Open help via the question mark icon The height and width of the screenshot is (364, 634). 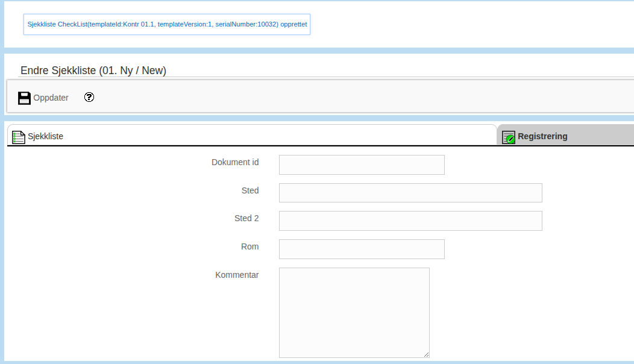pyautogui.click(x=89, y=97)
